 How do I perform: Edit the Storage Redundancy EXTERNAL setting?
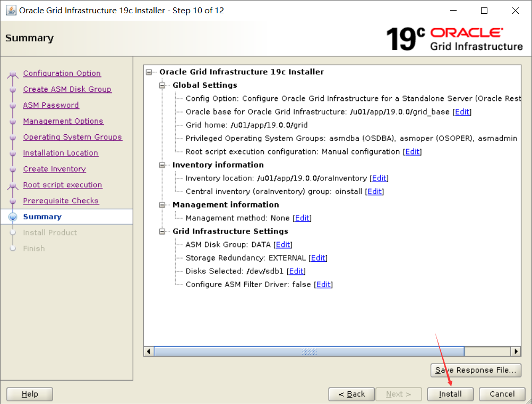318,258
